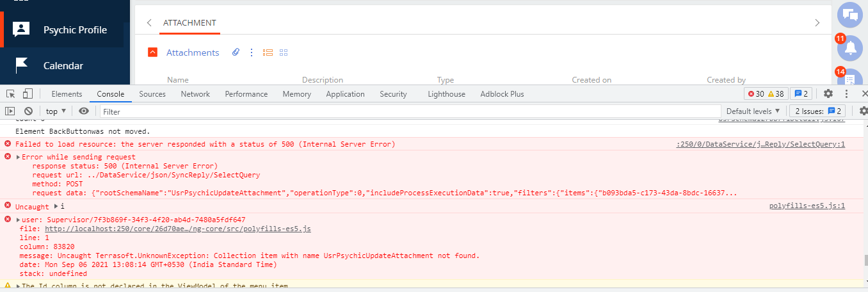
Task: Click the 2 Issues button
Action: (x=817, y=111)
